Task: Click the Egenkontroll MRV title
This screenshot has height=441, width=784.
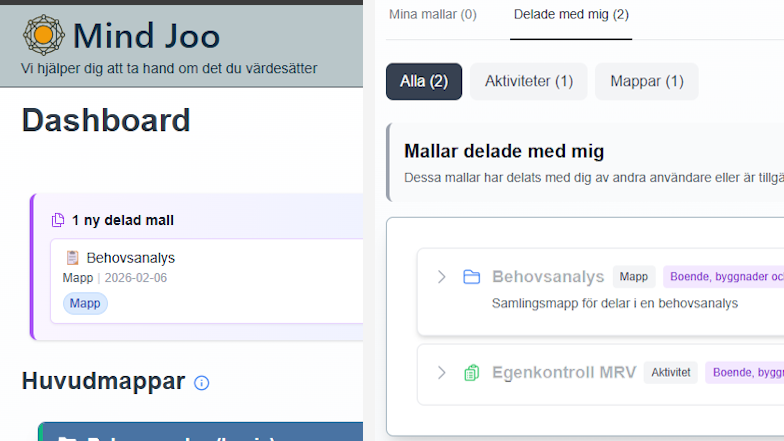Action: pyautogui.click(x=564, y=372)
